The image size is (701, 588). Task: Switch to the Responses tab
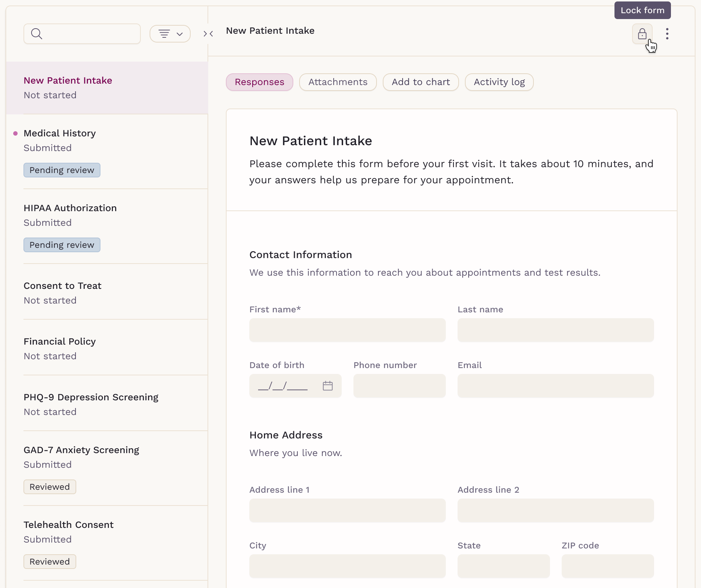tap(260, 82)
